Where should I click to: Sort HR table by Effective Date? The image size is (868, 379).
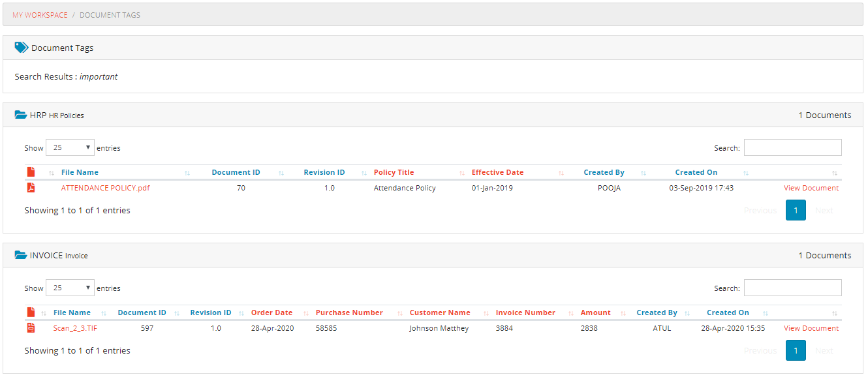[497, 172]
